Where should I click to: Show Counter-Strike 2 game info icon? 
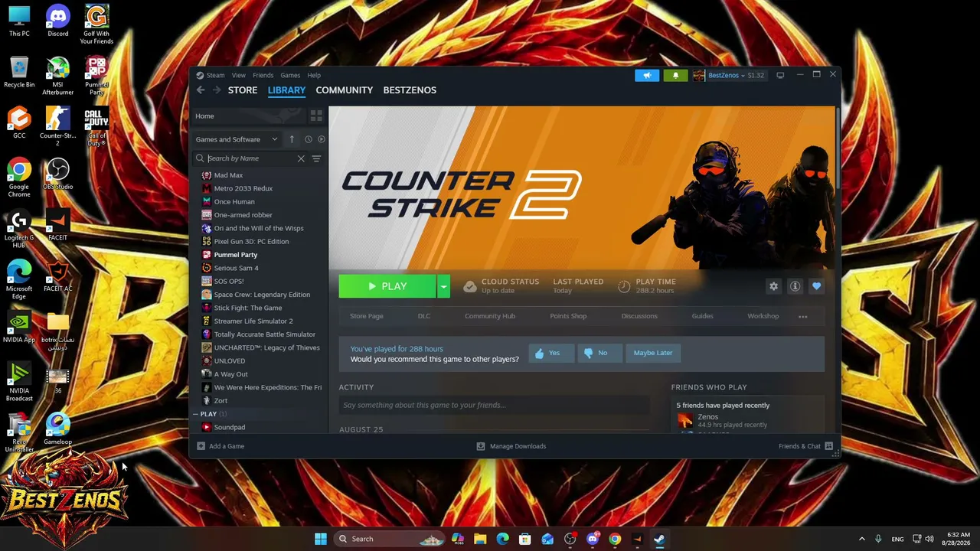click(795, 286)
